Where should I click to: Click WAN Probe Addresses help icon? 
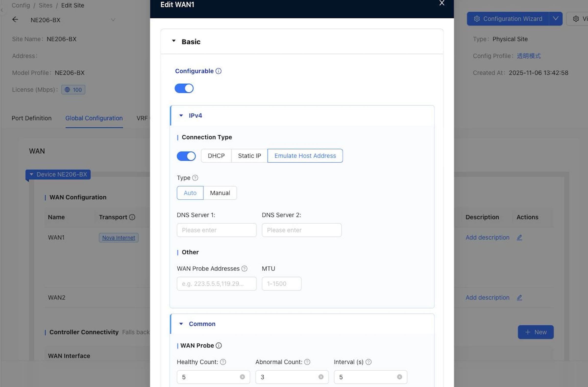pyautogui.click(x=244, y=269)
